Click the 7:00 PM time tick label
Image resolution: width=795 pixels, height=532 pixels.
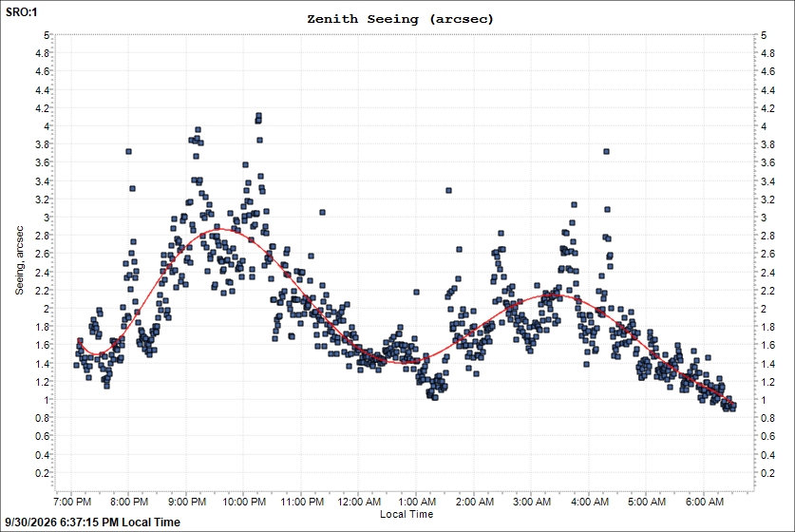click(72, 502)
